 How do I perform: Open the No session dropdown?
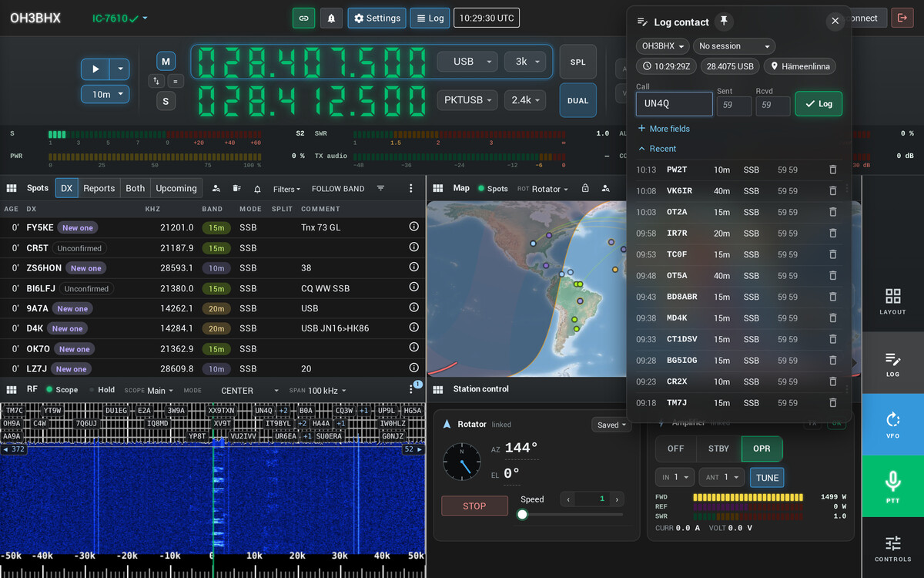click(733, 46)
